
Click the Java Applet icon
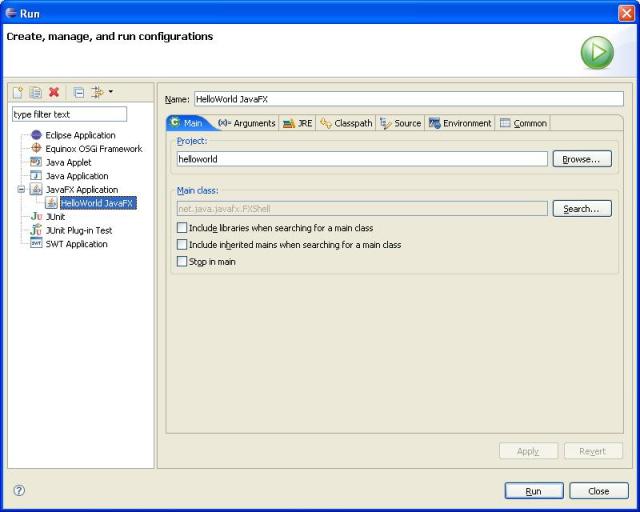(x=36, y=162)
